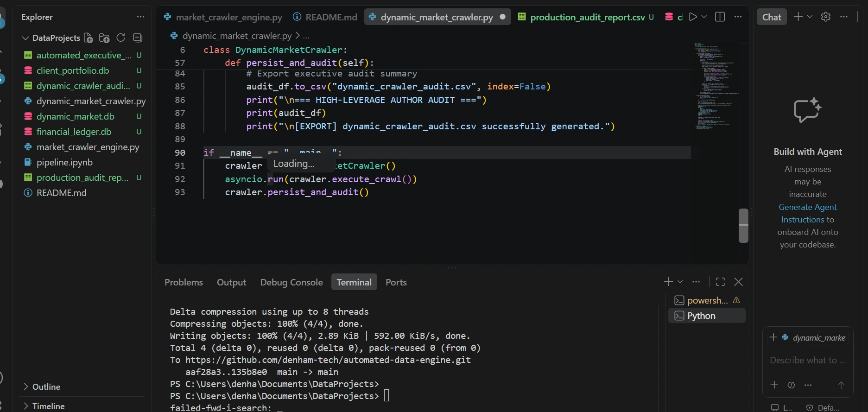Create a new folder in Explorer
Screen dimensions: 868x412
coord(104,38)
